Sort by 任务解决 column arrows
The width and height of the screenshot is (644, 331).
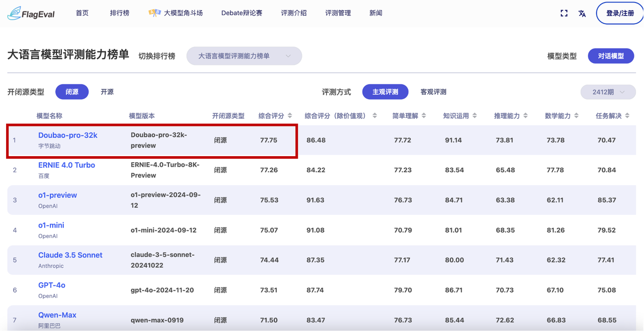627,116
